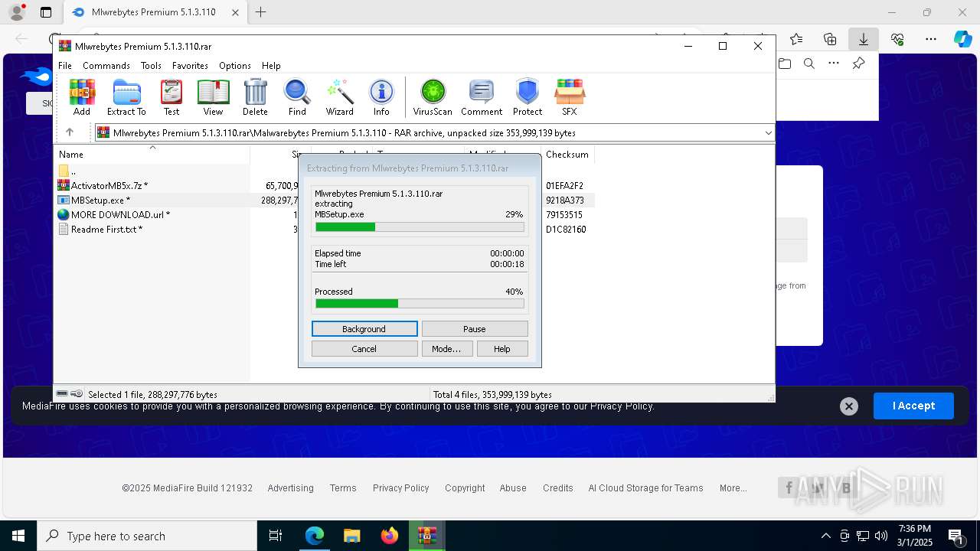980x551 pixels.
Task: Open the Tools menu
Action: point(151,66)
